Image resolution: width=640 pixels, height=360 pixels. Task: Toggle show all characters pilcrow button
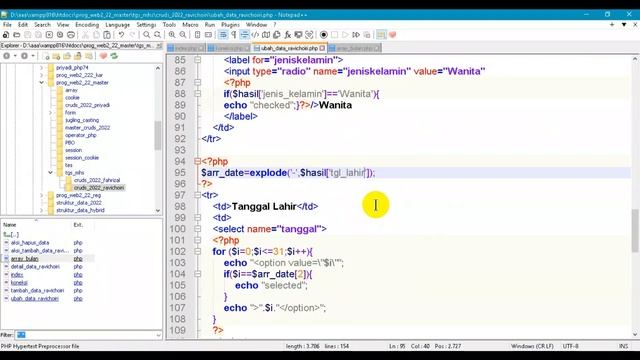pyautogui.click(x=233, y=35)
